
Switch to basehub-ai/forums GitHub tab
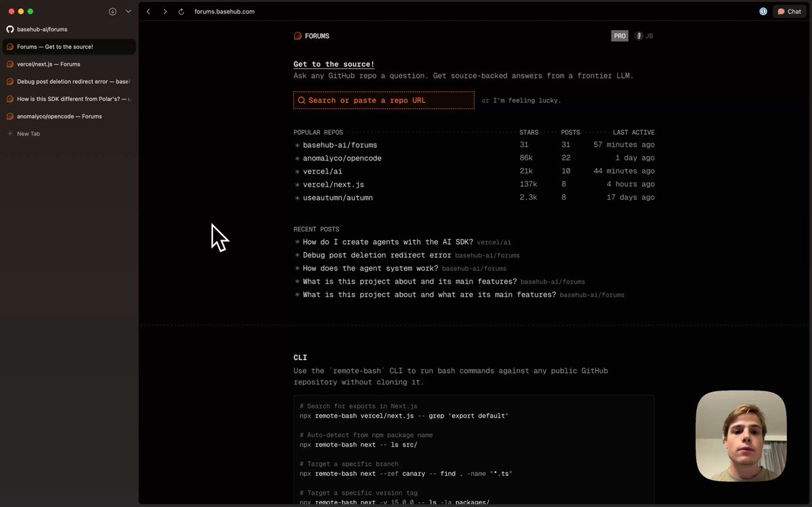(x=69, y=29)
